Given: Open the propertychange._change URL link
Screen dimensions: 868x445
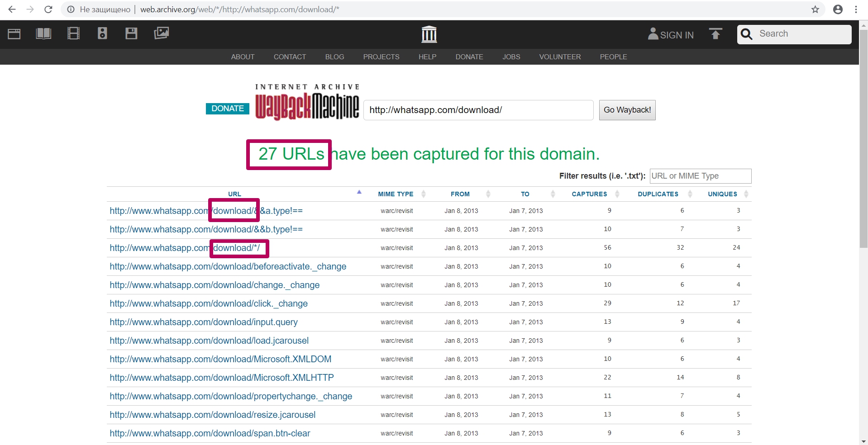Looking at the screenshot, I should tap(231, 396).
